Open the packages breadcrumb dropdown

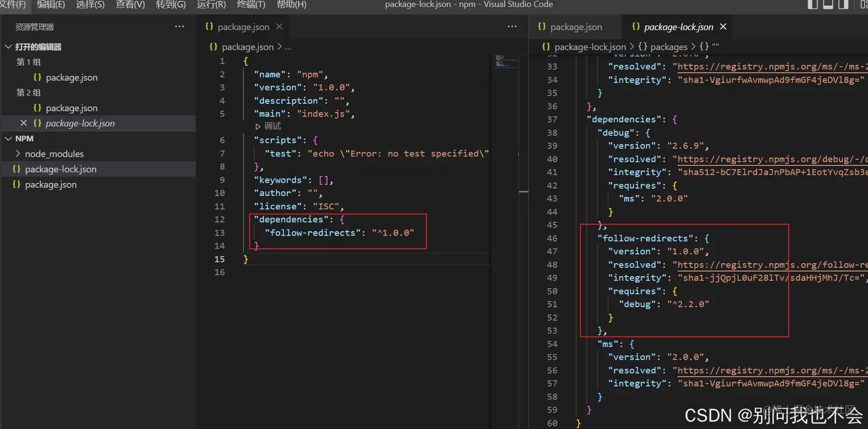pyautogui.click(x=669, y=47)
